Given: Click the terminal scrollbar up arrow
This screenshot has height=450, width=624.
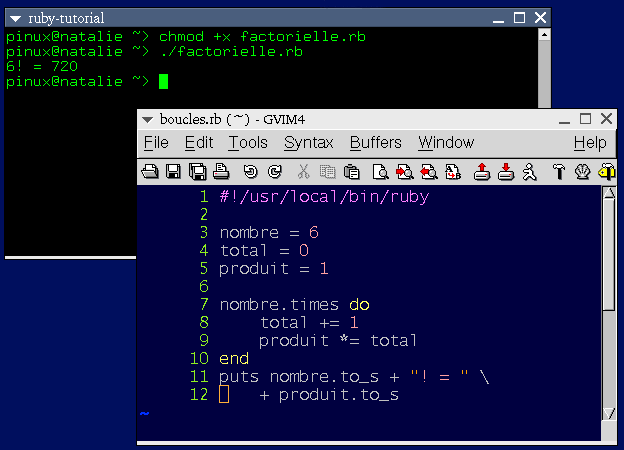Looking at the screenshot, I should coord(543,35).
